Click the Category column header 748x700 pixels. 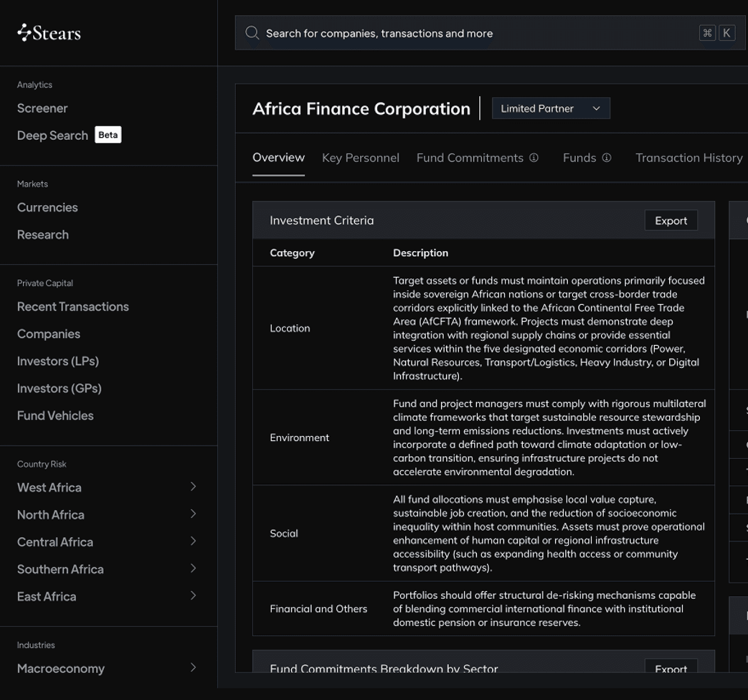(x=292, y=253)
